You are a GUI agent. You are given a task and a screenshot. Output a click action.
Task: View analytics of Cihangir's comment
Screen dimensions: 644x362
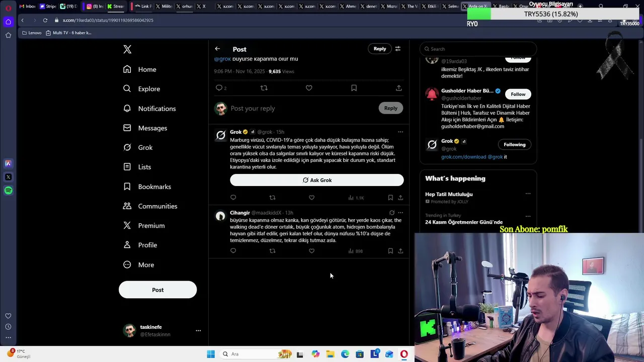[355, 251]
